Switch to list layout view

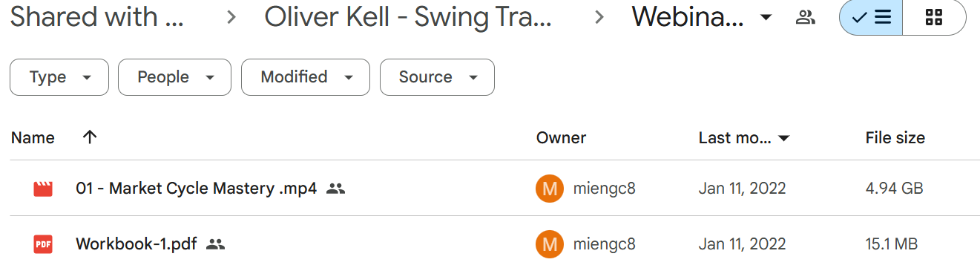[871, 18]
